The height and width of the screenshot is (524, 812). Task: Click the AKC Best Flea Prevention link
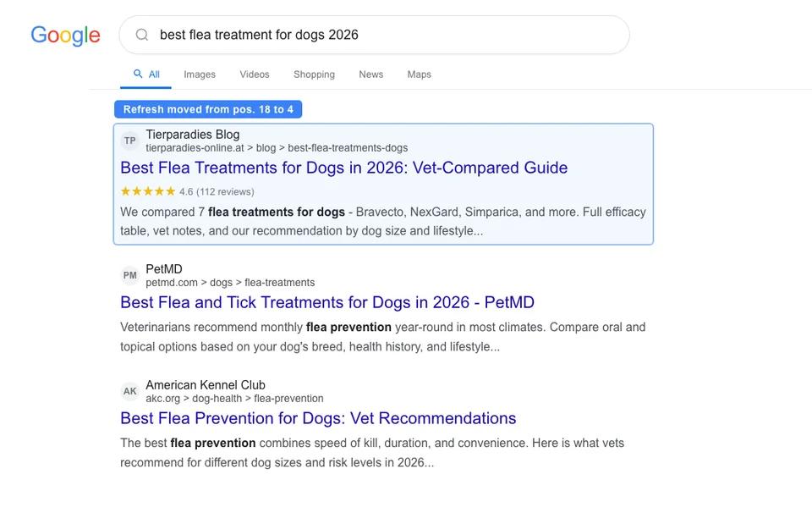pos(317,418)
